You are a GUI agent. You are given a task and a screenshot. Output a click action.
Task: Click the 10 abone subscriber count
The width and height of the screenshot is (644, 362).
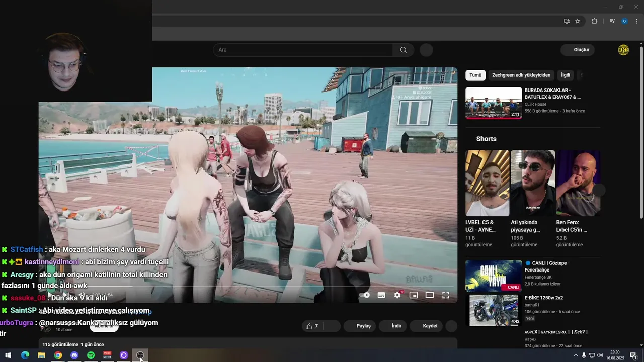point(64,330)
